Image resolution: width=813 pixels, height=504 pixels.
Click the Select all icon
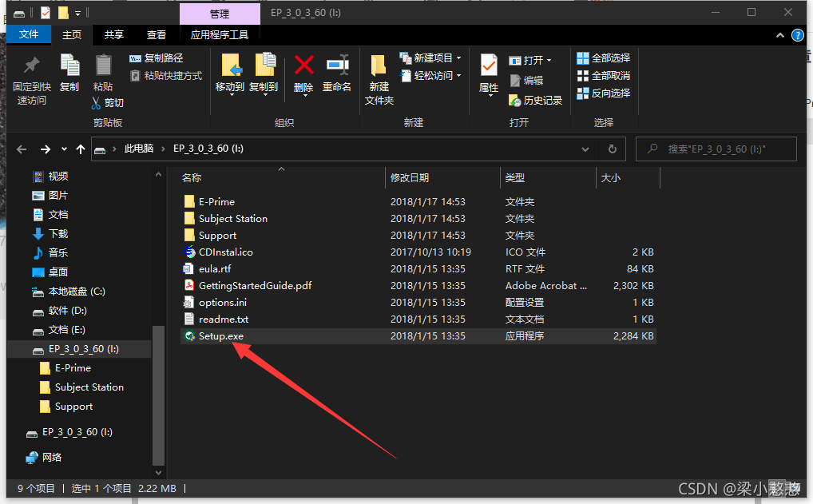pyautogui.click(x=583, y=58)
